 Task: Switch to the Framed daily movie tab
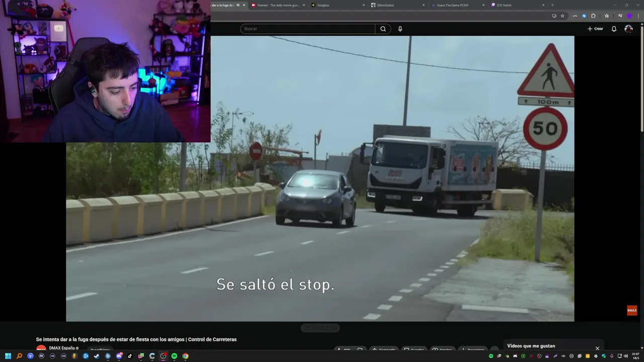(278, 5)
